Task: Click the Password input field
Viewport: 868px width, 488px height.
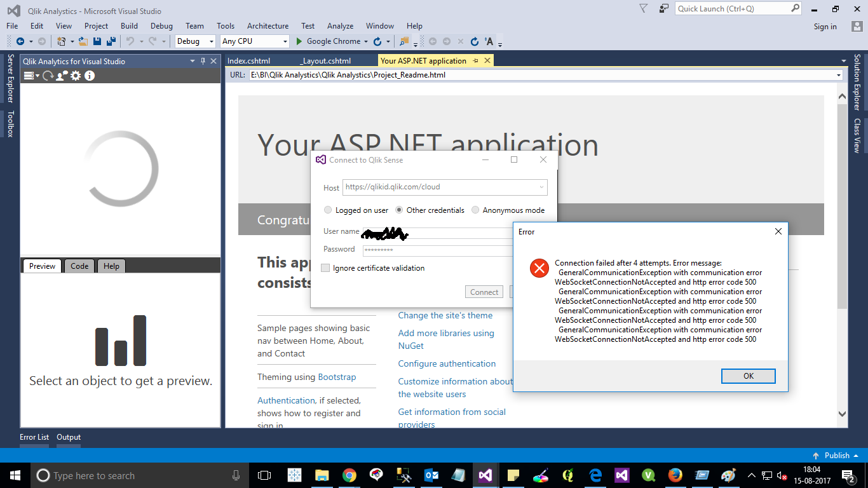Action: pyautogui.click(x=438, y=250)
